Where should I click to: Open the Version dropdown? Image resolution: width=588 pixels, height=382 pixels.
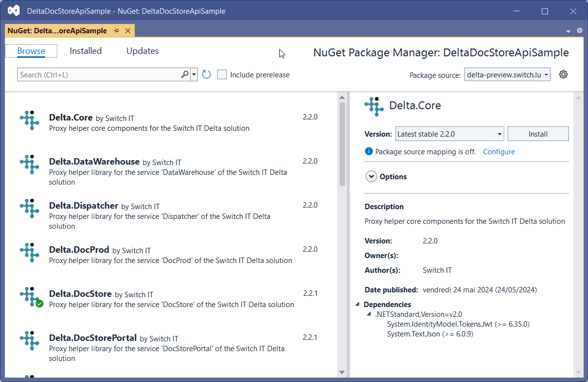coord(449,134)
